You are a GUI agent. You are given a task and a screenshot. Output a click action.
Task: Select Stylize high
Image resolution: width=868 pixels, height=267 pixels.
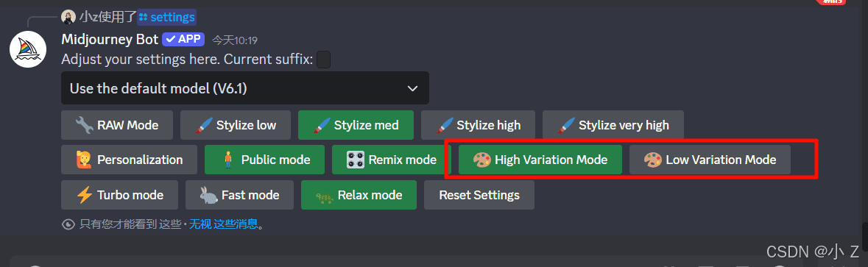478,125
